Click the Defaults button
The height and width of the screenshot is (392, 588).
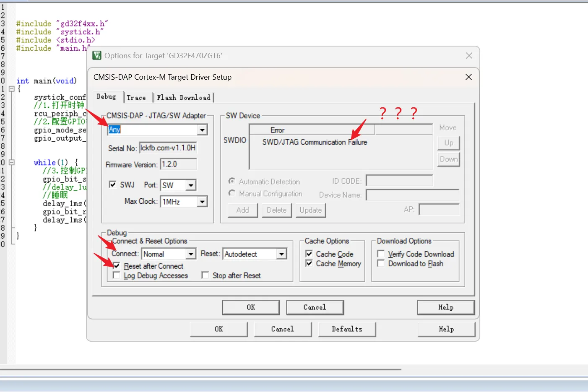347,329
